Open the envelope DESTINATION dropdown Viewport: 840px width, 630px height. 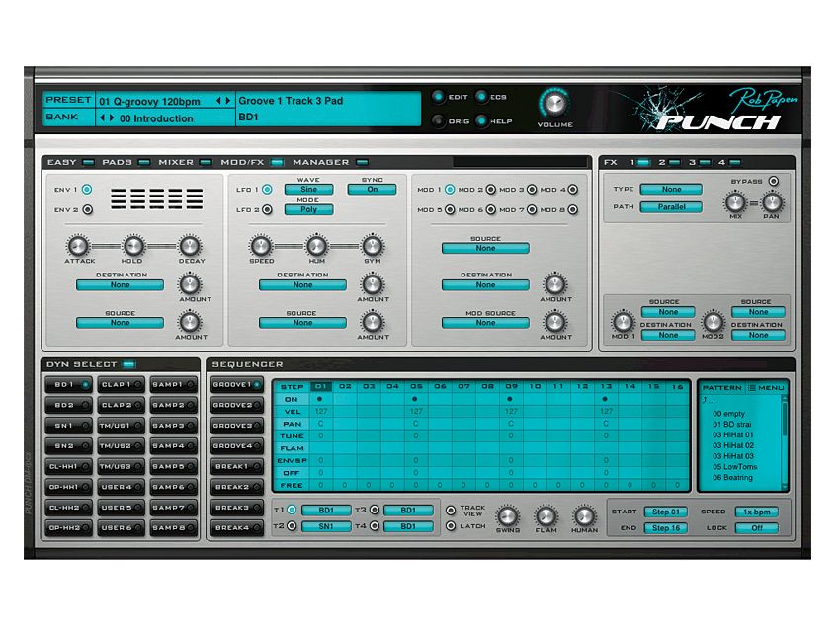[x=120, y=285]
